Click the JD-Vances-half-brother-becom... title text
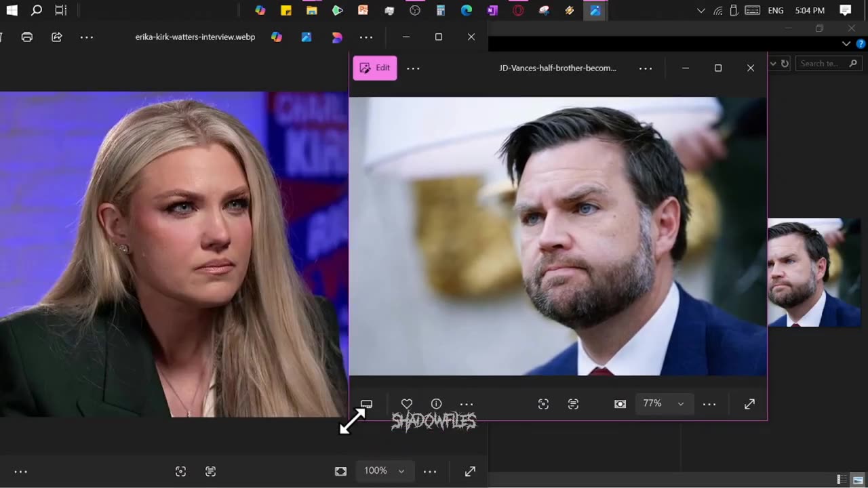 (558, 68)
